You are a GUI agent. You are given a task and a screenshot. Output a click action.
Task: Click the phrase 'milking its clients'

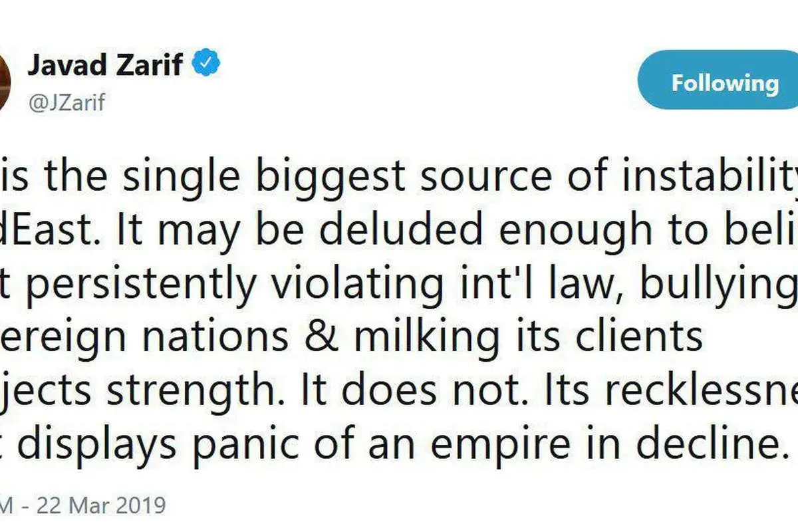pyautogui.click(x=528, y=337)
